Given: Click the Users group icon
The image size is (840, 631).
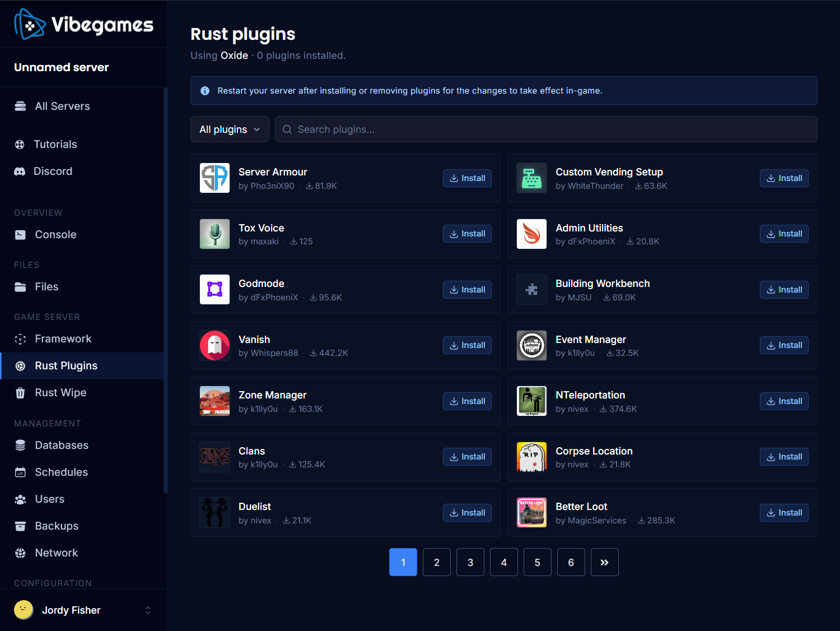Looking at the screenshot, I should (x=20, y=499).
